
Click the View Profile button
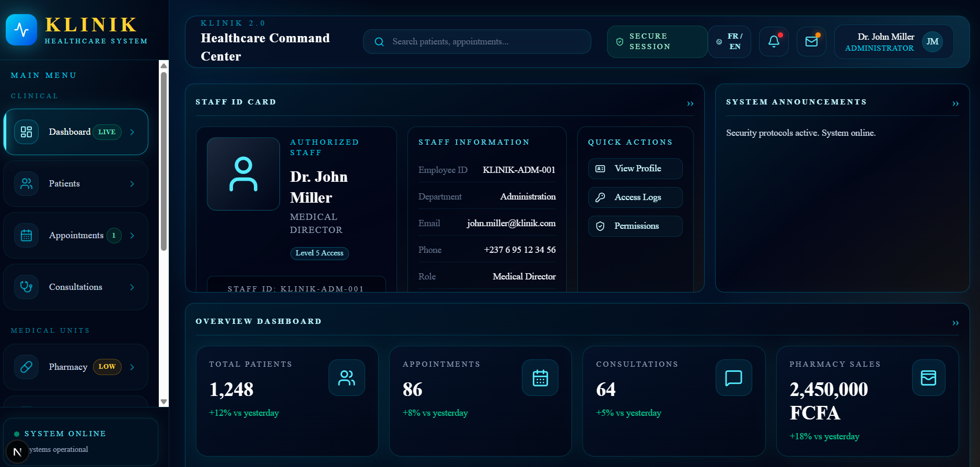(x=635, y=169)
